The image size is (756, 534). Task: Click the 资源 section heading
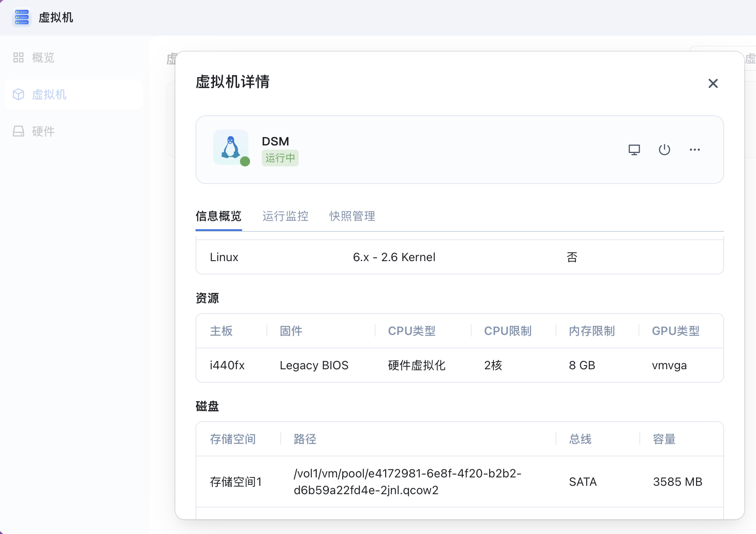click(x=207, y=298)
